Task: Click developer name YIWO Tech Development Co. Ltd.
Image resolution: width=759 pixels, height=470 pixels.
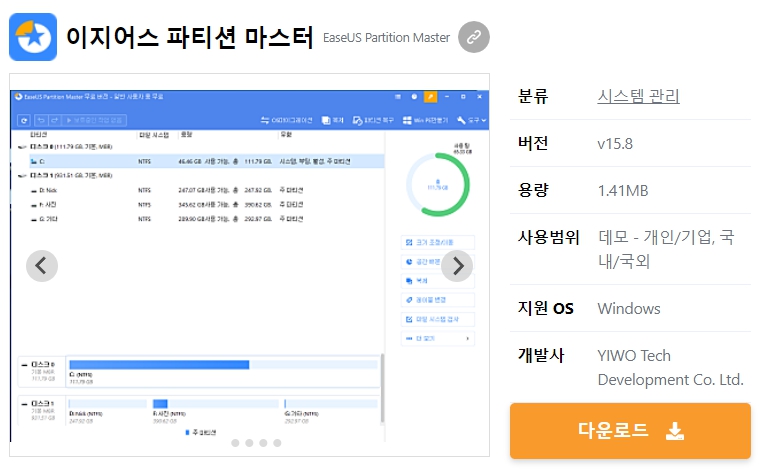Action: [x=670, y=367]
